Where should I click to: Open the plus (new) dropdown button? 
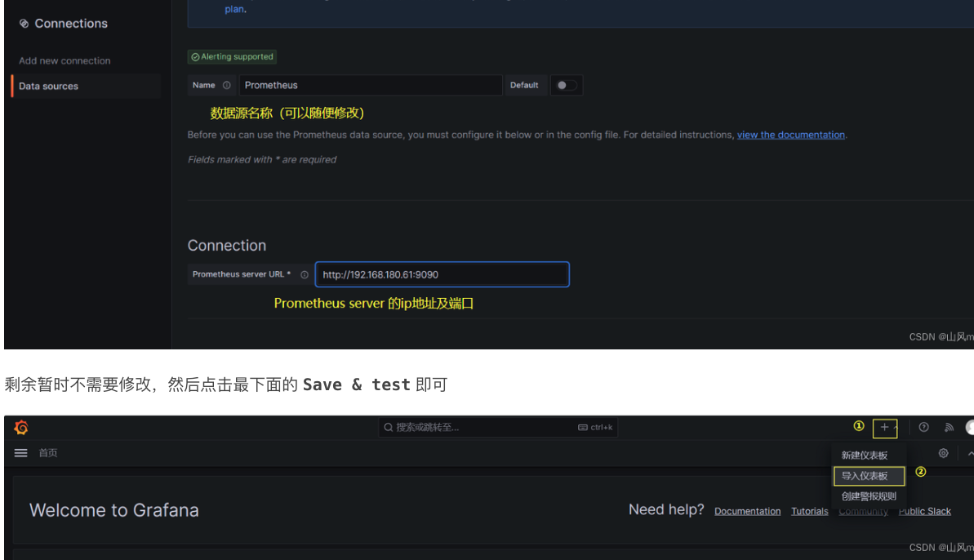[x=885, y=428]
